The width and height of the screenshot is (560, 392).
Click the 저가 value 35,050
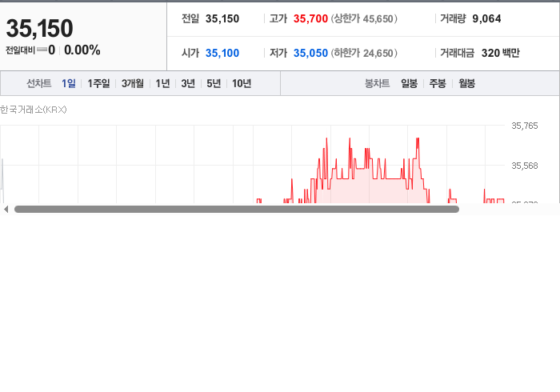(310, 53)
